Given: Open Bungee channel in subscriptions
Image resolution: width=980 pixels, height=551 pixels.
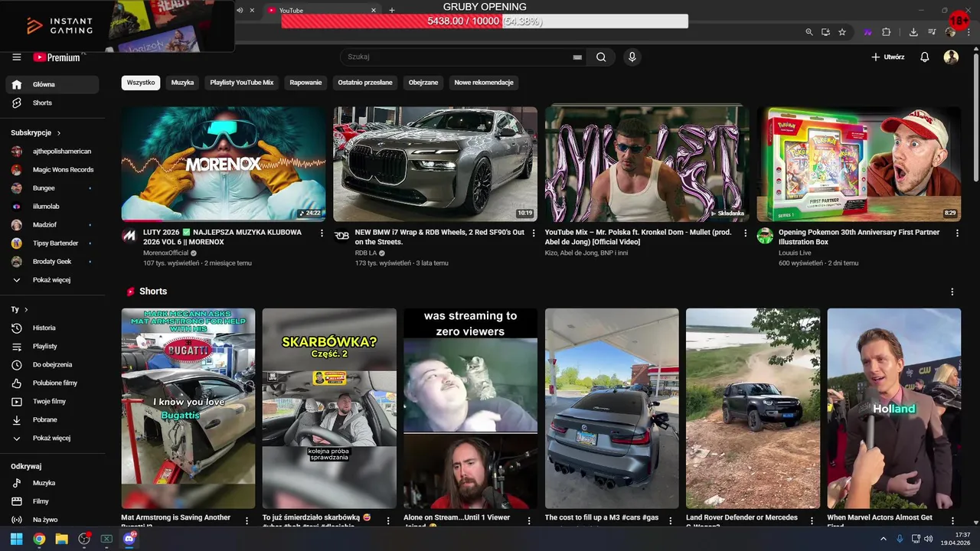Looking at the screenshot, I should coord(52,188).
